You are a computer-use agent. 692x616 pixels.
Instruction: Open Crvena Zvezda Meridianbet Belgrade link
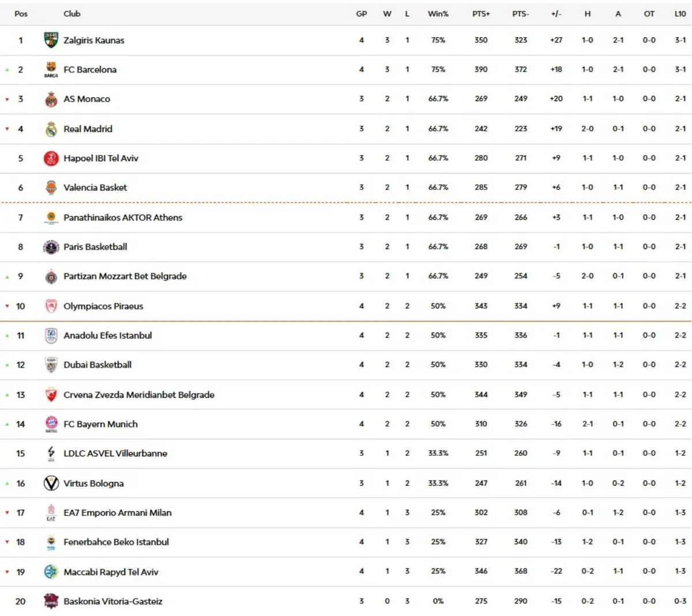pos(139,395)
